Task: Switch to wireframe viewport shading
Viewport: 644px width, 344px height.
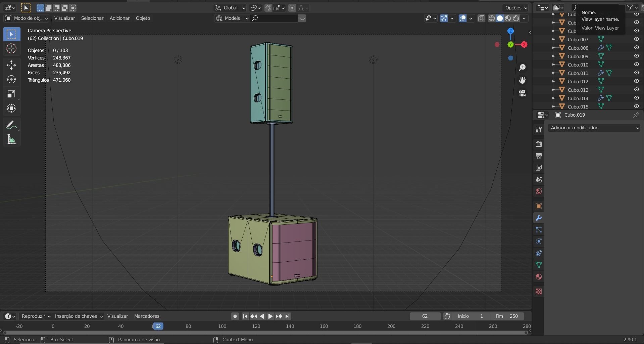Action: 492,18
